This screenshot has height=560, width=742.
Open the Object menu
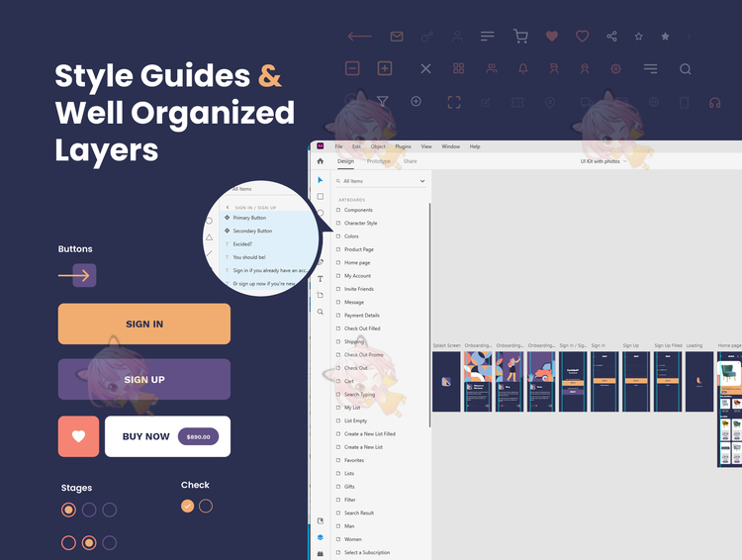point(378,146)
